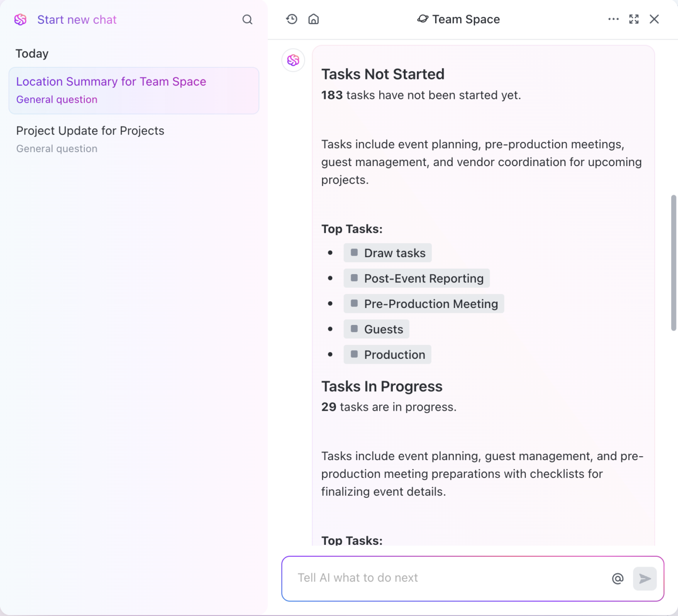Open the Post-Event Reporting task chip
Screen dimensions: 678x616
(416, 278)
